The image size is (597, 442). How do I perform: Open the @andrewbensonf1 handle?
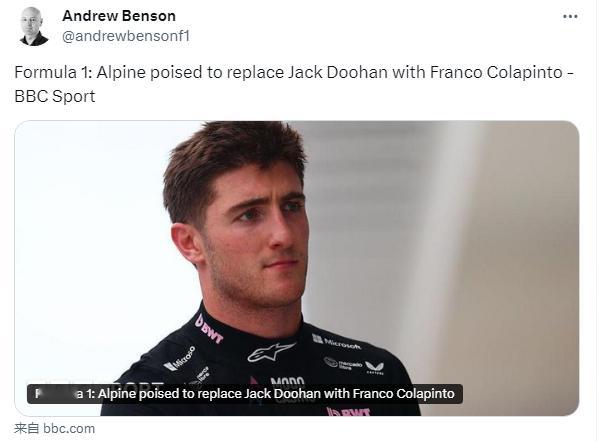click(x=126, y=36)
